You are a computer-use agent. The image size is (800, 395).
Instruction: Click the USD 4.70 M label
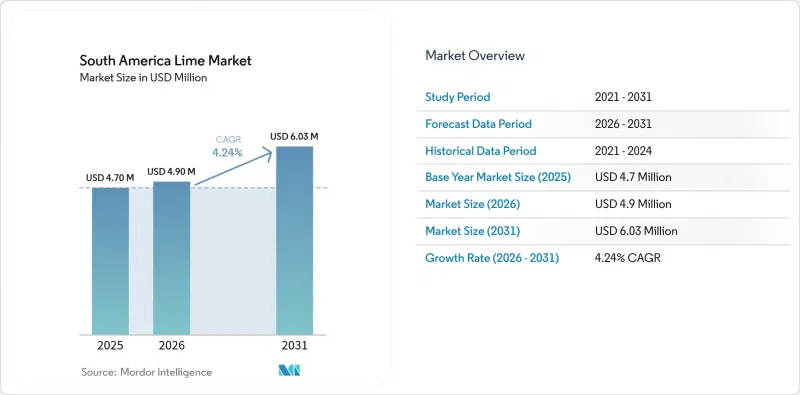pos(110,178)
